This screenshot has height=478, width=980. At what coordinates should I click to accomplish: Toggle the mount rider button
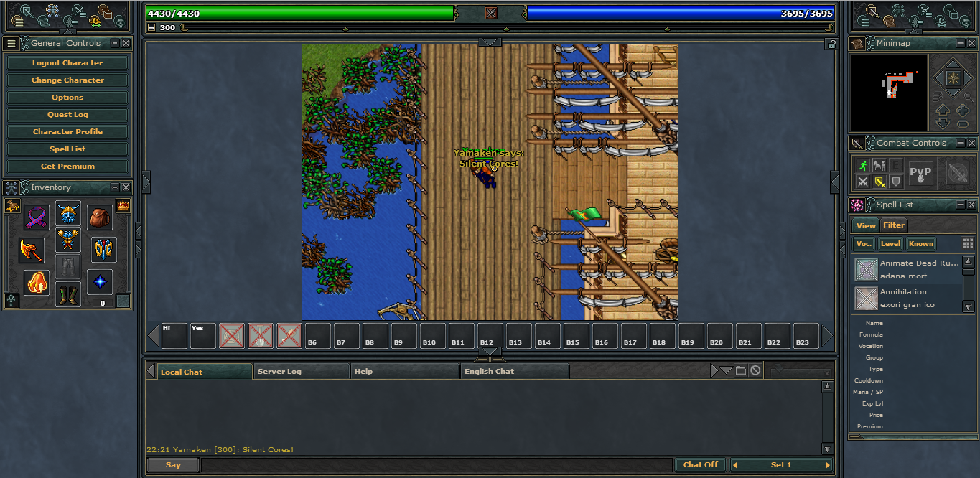879,165
